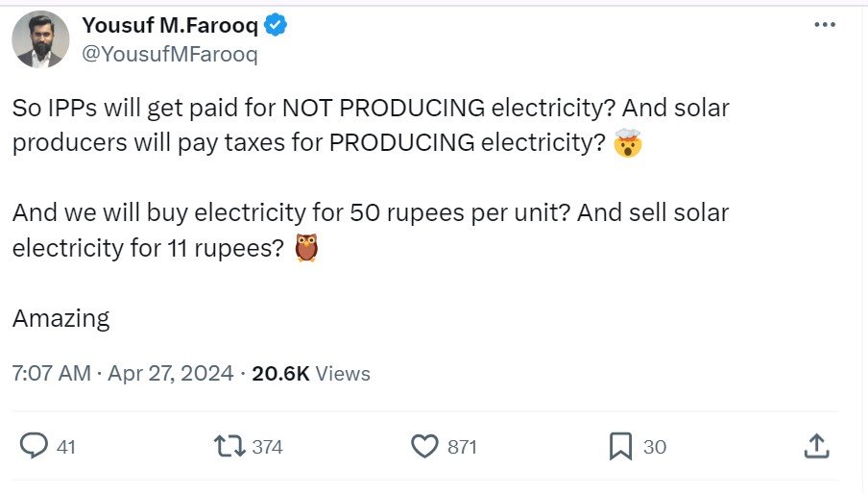Click the owl emoji in the tweet

[x=306, y=247]
